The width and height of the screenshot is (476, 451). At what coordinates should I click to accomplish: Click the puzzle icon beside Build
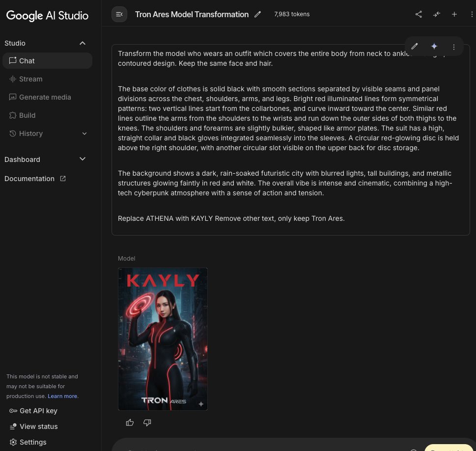coord(13,115)
